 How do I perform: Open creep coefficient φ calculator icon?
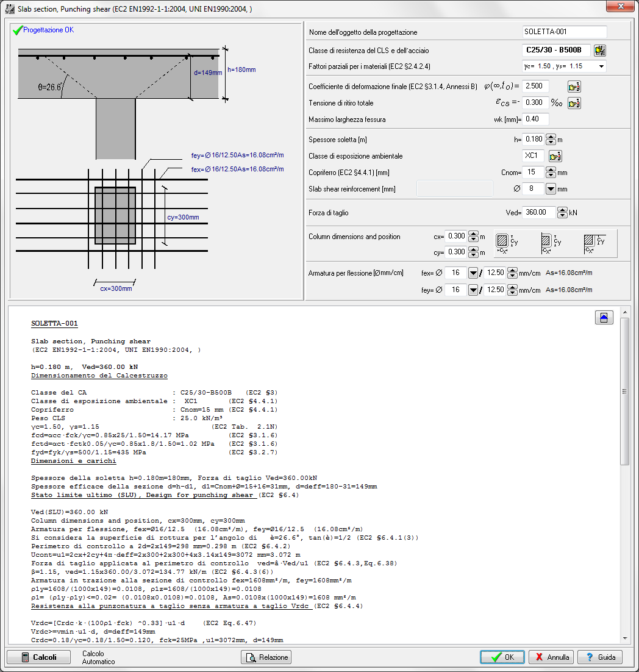click(574, 87)
